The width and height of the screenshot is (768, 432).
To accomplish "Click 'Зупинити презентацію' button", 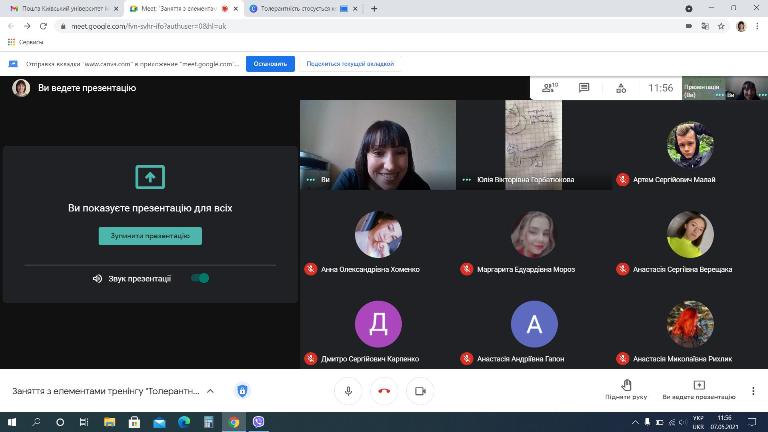I will pos(150,236).
